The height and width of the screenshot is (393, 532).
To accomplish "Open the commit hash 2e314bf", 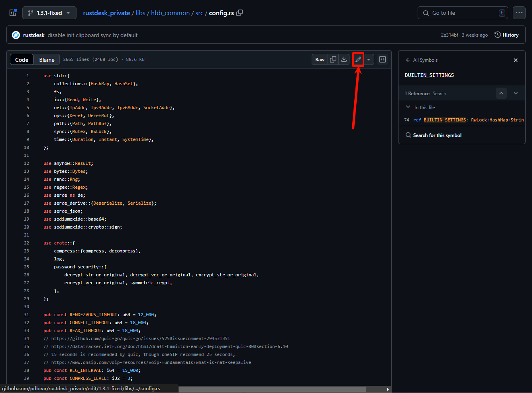I will point(450,35).
